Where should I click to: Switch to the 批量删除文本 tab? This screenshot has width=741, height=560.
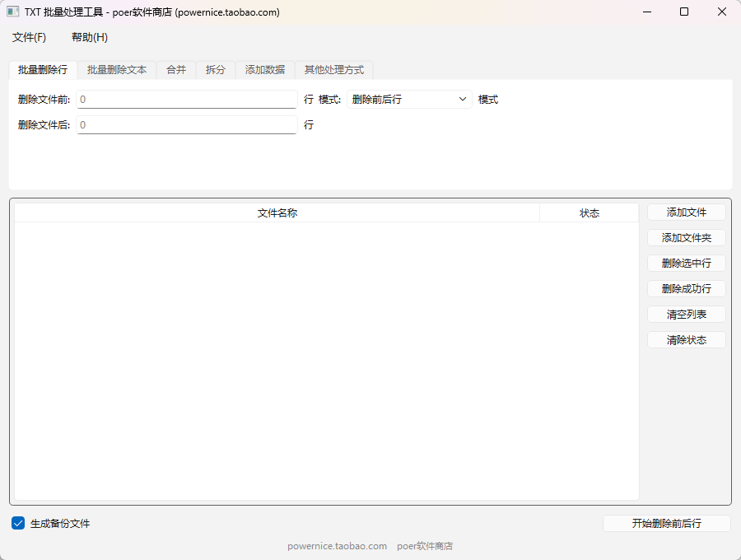pyautogui.click(x=117, y=70)
